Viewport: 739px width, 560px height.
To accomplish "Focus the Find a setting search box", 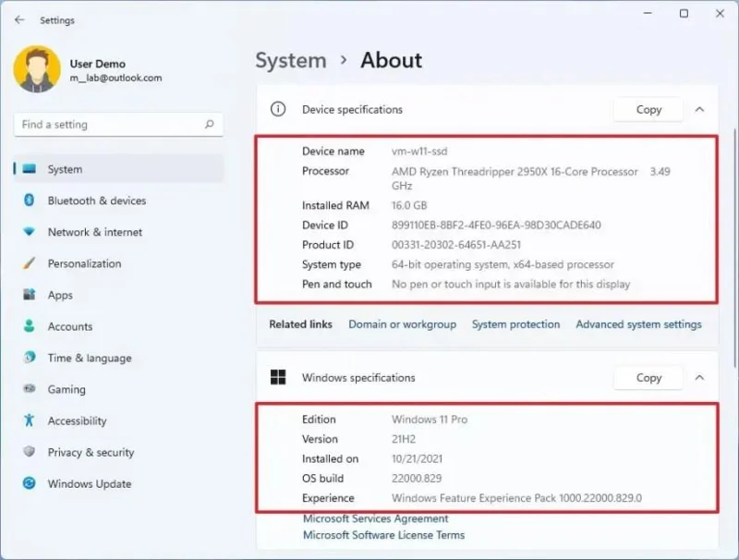I will 118,125.
